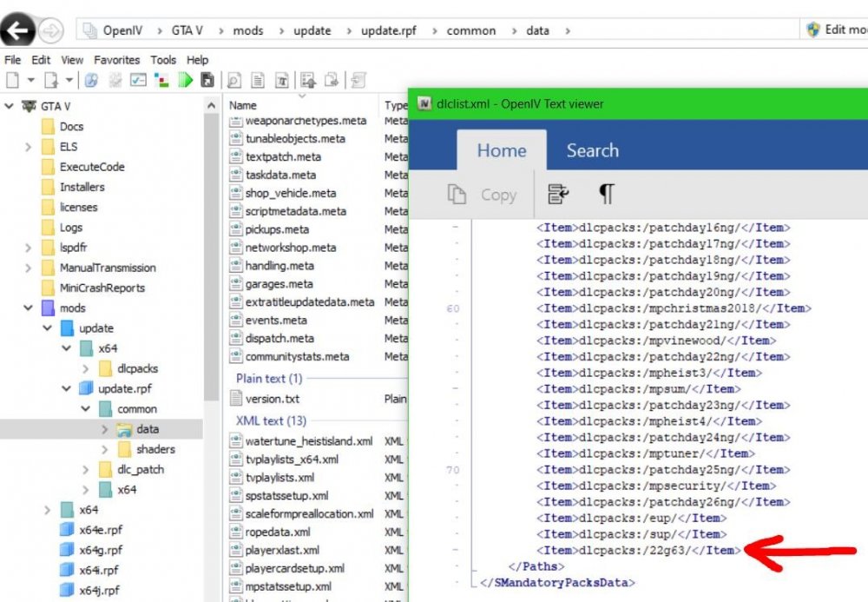Select the shaders folder in tree
The height and width of the screenshot is (602, 868).
[155, 449]
